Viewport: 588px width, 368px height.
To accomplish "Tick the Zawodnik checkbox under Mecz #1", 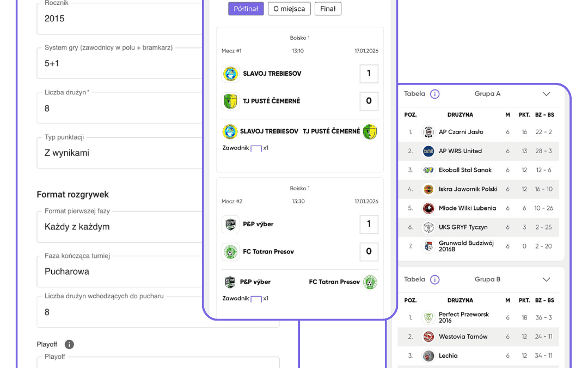I will (x=256, y=147).
